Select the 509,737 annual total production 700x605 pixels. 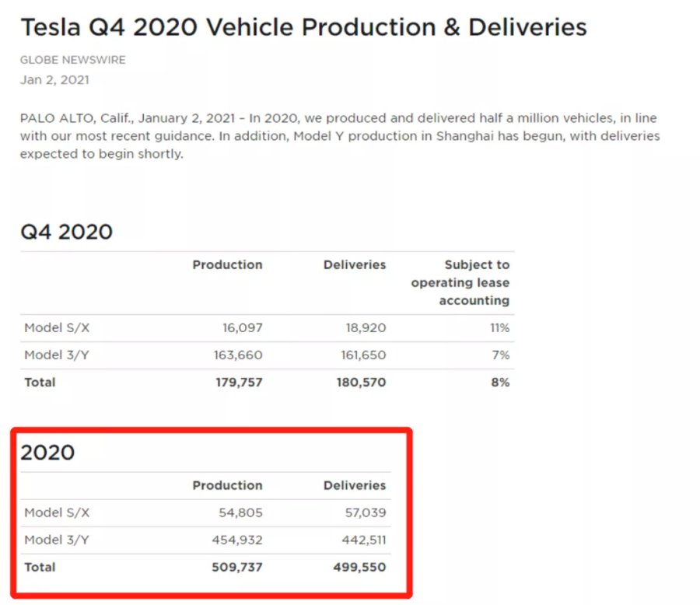click(x=237, y=568)
